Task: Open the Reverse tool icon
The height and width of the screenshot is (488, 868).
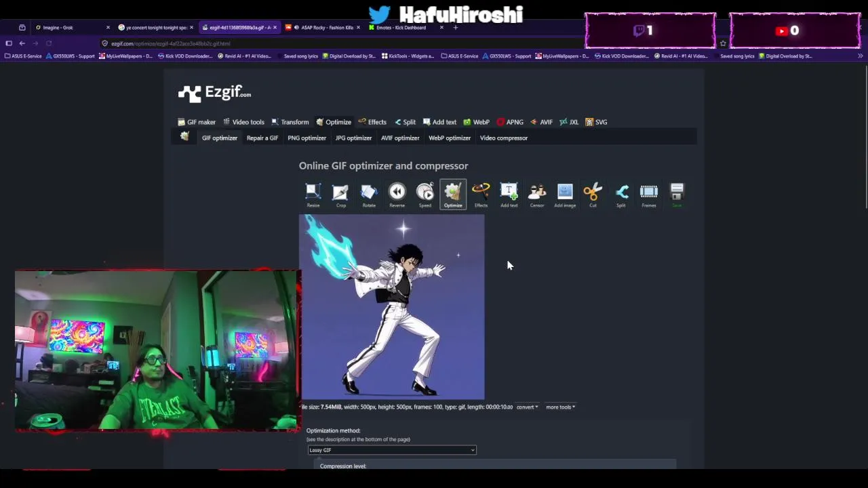Action: [x=397, y=195]
